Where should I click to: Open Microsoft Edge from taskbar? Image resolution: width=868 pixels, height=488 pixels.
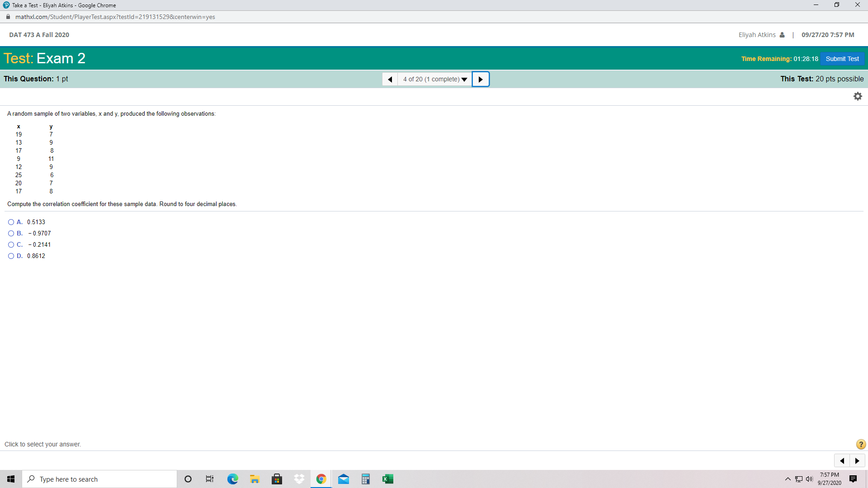(233, 479)
